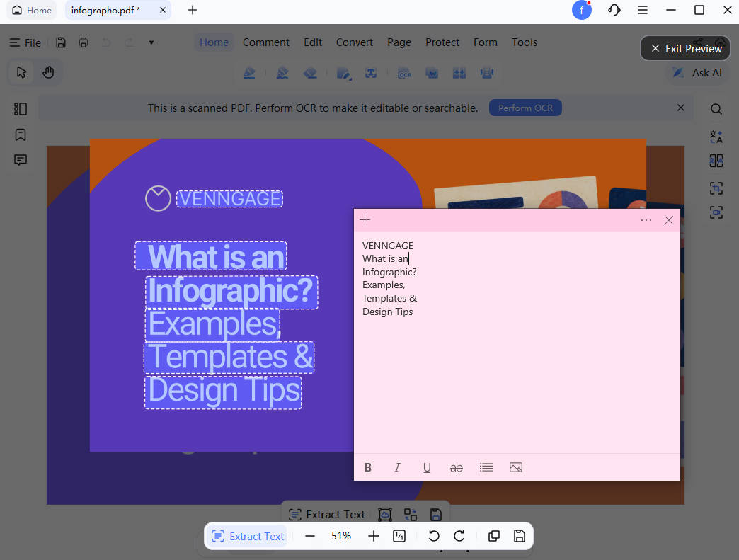Click the add text box icon

click(371, 73)
